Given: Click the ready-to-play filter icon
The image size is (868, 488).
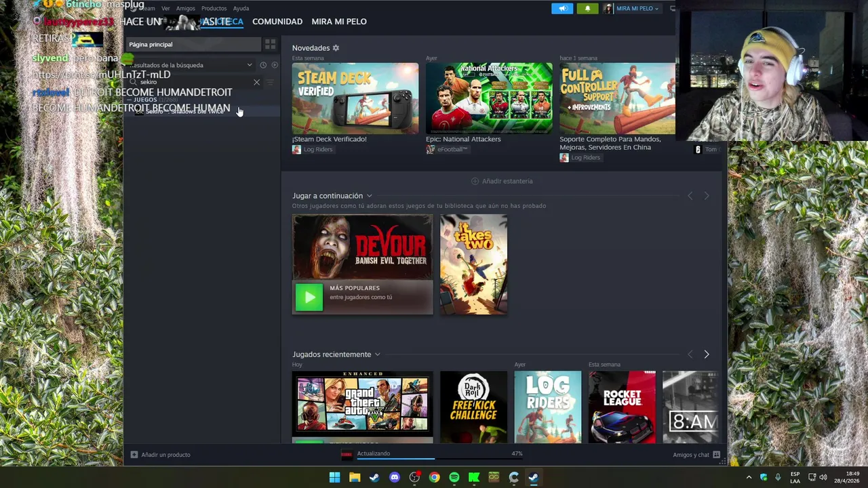Looking at the screenshot, I should coord(275,65).
